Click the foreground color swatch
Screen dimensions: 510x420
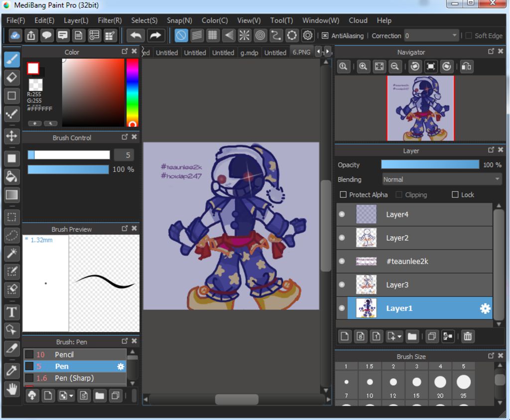tap(33, 68)
